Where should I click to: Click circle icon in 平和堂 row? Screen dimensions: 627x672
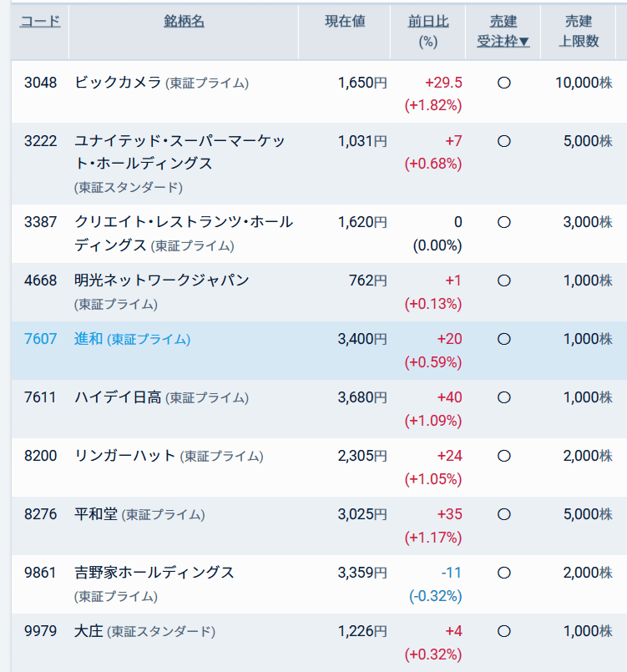[x=504, y=514]
